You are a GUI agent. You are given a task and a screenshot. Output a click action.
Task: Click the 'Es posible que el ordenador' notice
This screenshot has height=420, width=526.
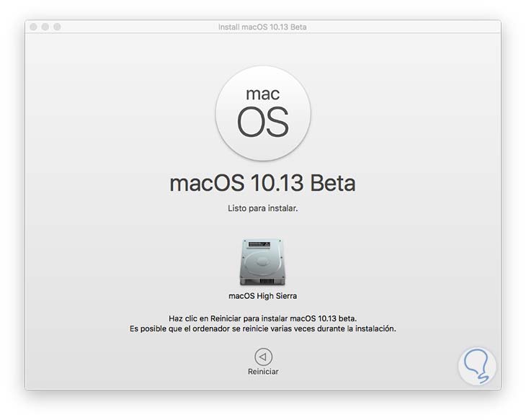263,329
